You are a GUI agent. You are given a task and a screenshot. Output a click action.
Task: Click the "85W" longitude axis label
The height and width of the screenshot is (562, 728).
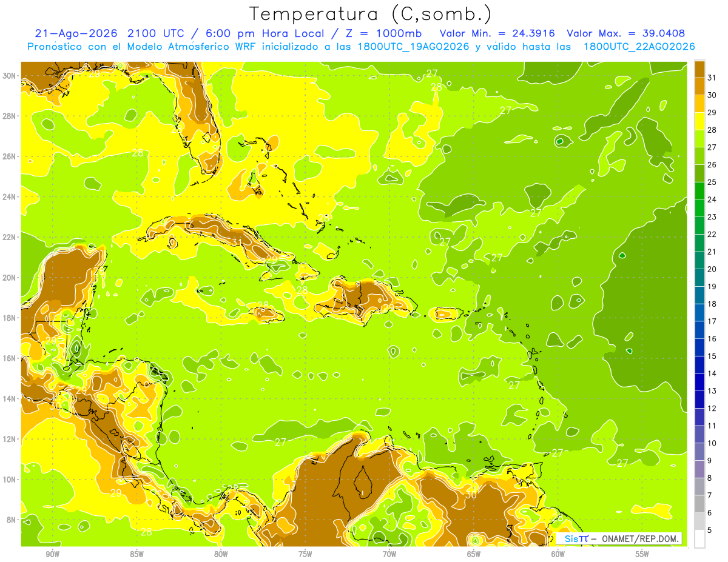click(136, 554)
